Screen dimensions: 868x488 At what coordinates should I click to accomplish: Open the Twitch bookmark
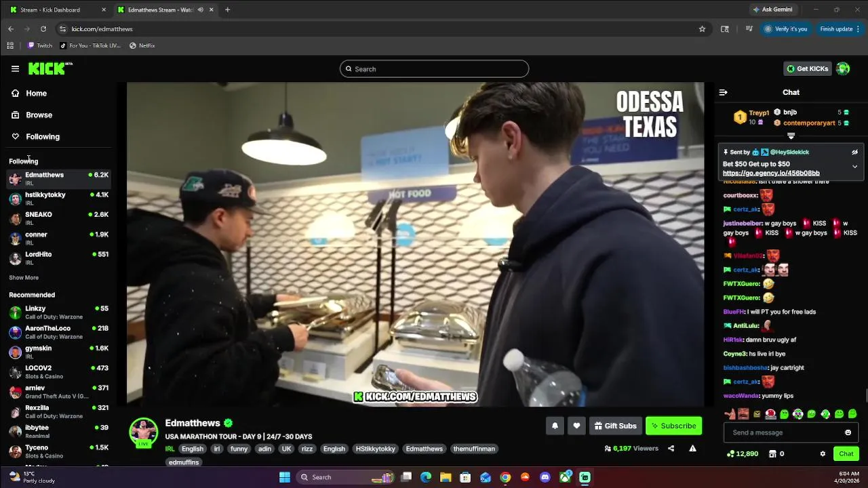point(39,45)
